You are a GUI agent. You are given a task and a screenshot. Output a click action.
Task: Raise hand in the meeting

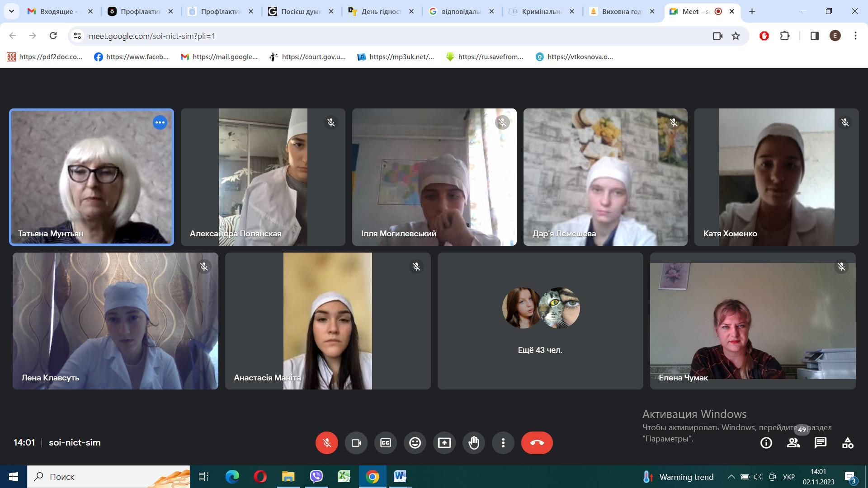click(474, 443)
